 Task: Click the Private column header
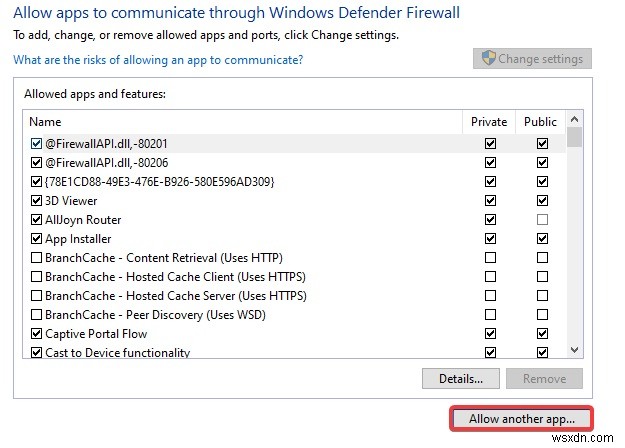[489, 122]
